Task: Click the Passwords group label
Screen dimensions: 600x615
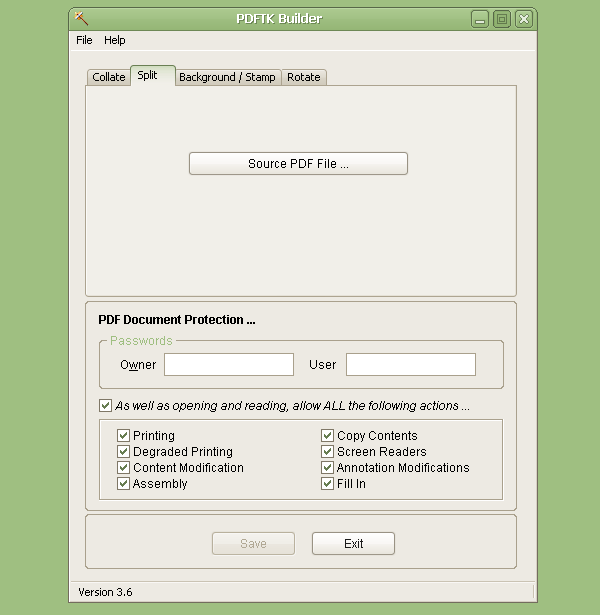Action: [x=141, y=340]
